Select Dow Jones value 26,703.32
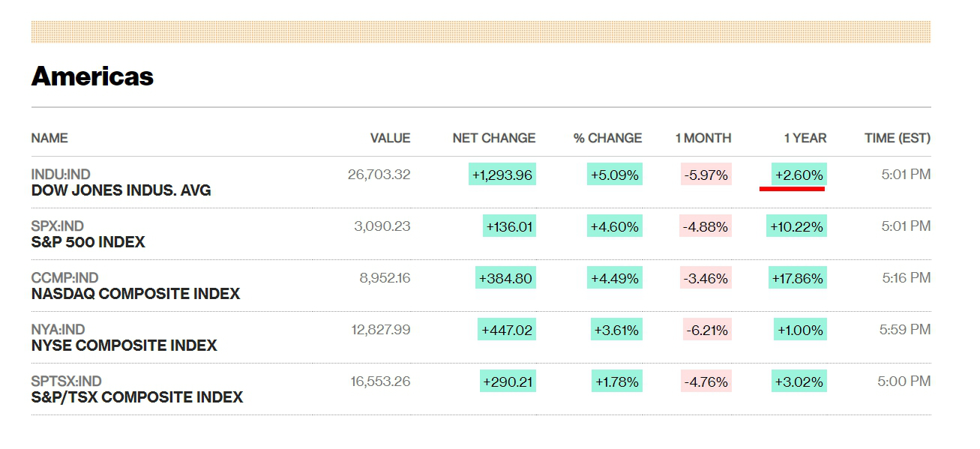 [x=379, y=175]
